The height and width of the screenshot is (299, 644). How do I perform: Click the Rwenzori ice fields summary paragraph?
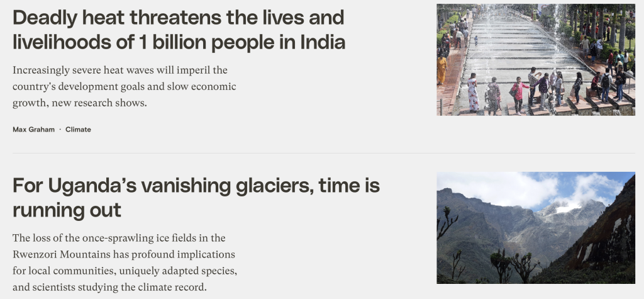click(x=124, y=263)
